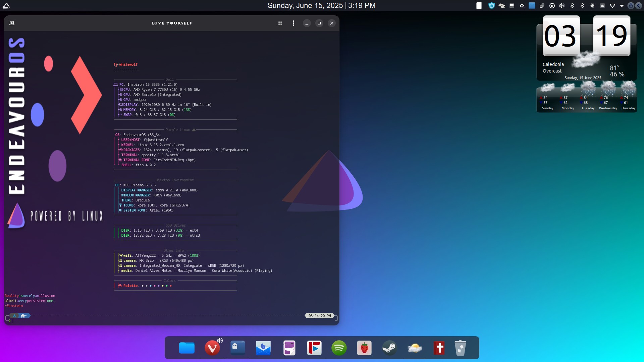
Task: Open the blue folder file manager in dock
Action: pyautogui.click(x=187, y=348)
